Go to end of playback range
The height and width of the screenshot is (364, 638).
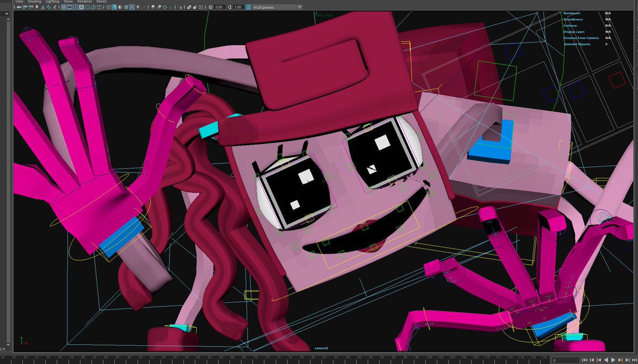(634, 360)
